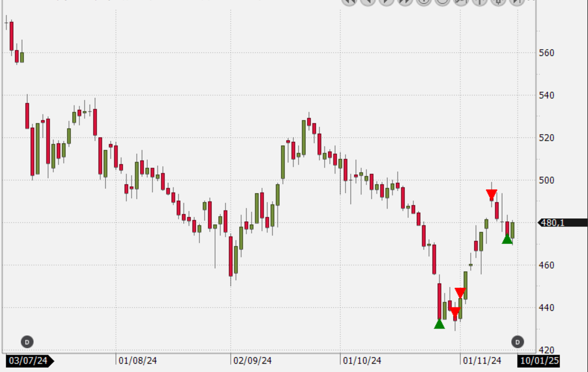Click the 02/09/24 date axis label
This screenshot has width=588, height=372.
pos(252,361)
